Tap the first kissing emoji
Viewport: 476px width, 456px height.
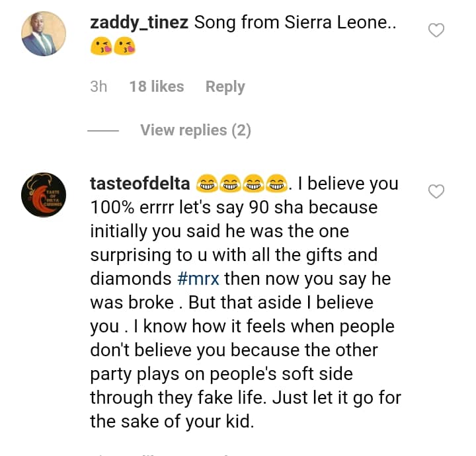pos(100,48)
